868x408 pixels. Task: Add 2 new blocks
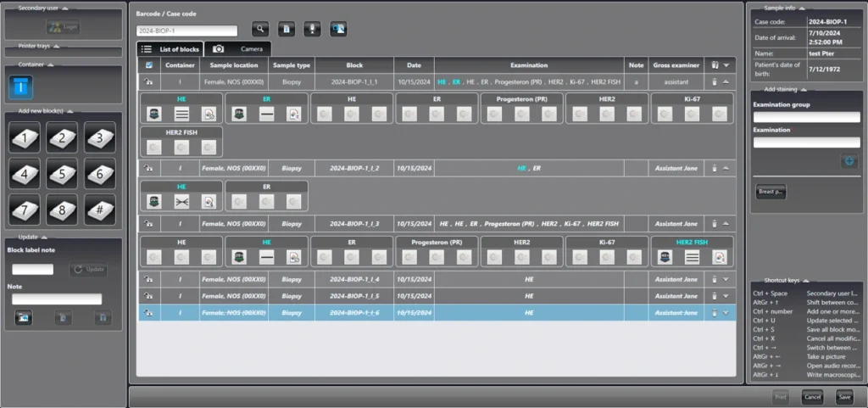[62, 137]
